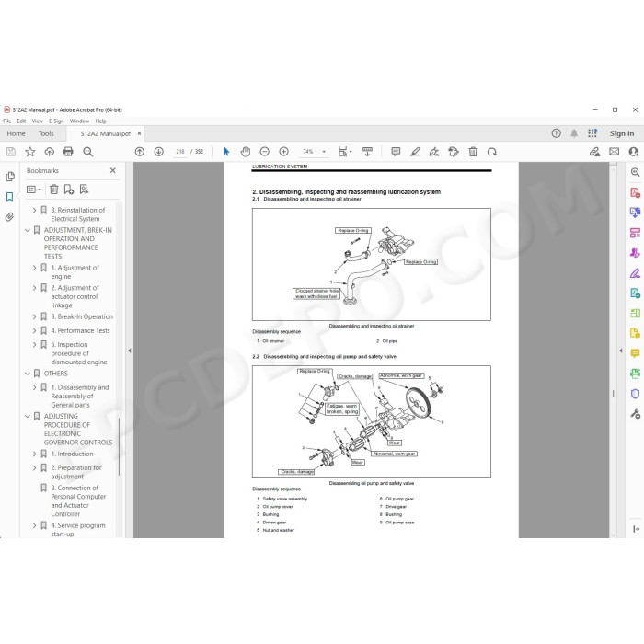
Task: Collapse left navigation pane arrow
Action: coord(130,351)
